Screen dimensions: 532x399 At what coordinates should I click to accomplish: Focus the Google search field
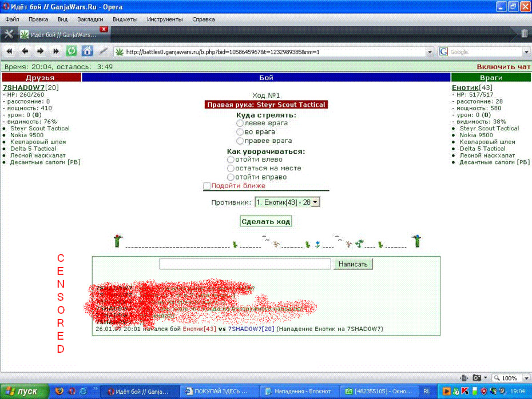(485, 52)
